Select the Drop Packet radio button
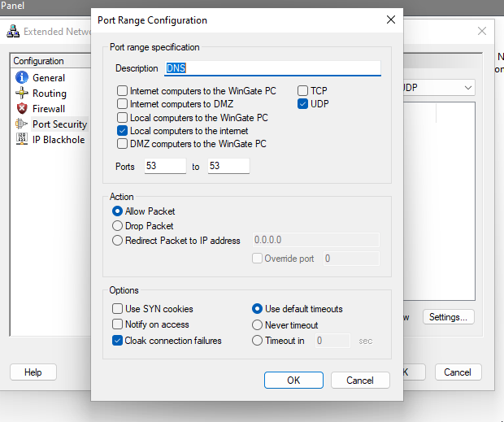 118,226
